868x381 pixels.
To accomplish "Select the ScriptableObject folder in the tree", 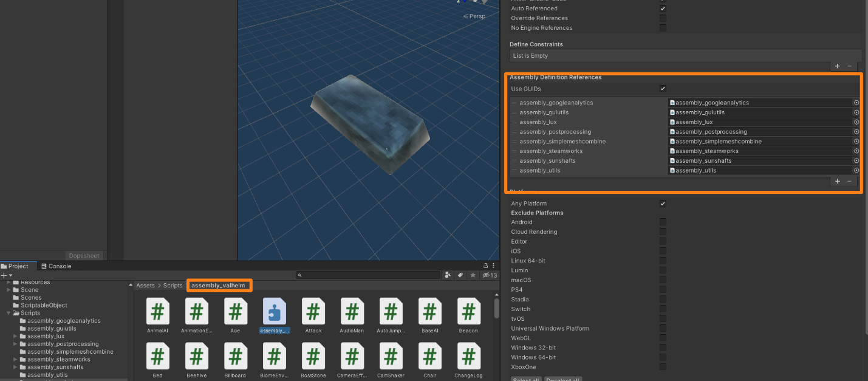I will (44, 305).
